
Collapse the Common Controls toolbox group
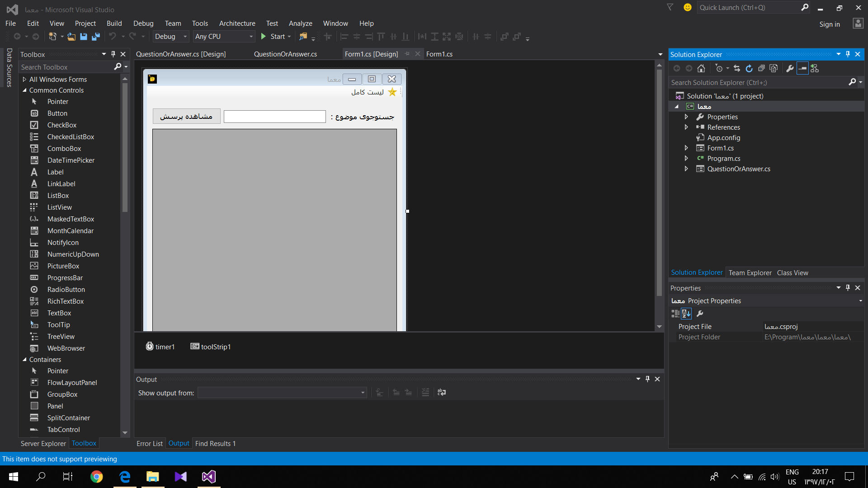pyautogui.click(x=25, y=90)
